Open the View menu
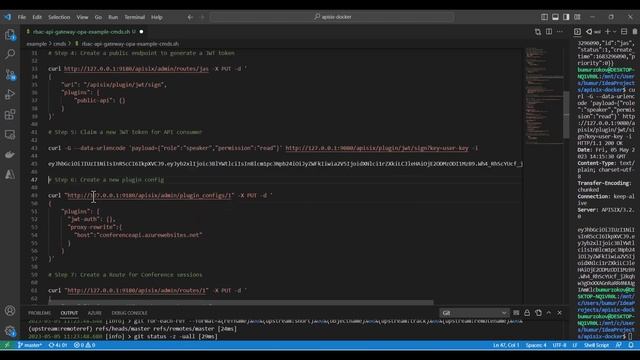Image resolution: width=640 pixels, height=360 pixels. click(82, 17)
